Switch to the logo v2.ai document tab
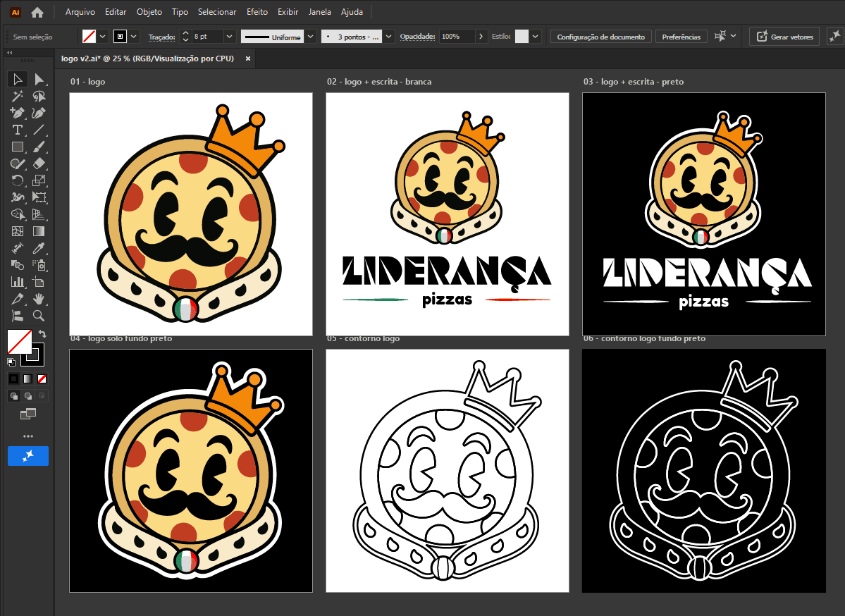 tap(148, 58)
